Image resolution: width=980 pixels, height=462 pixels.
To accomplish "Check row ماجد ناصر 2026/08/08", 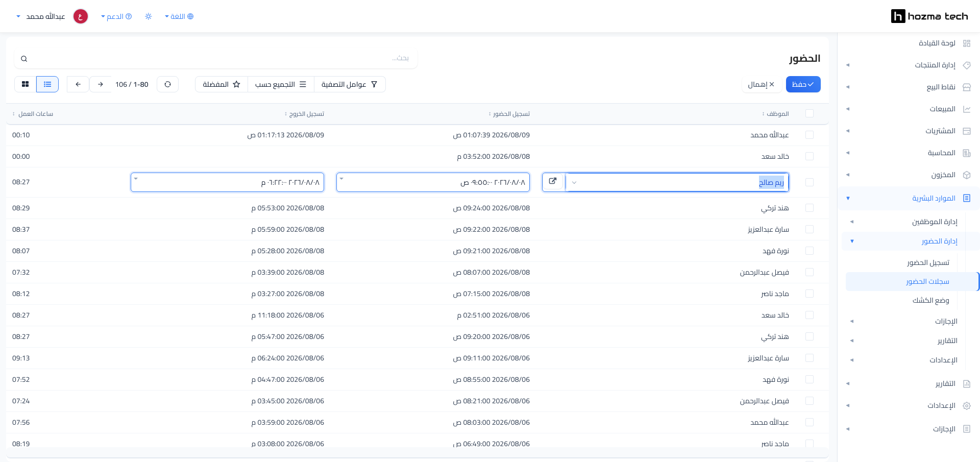I will tap(810, 294).
